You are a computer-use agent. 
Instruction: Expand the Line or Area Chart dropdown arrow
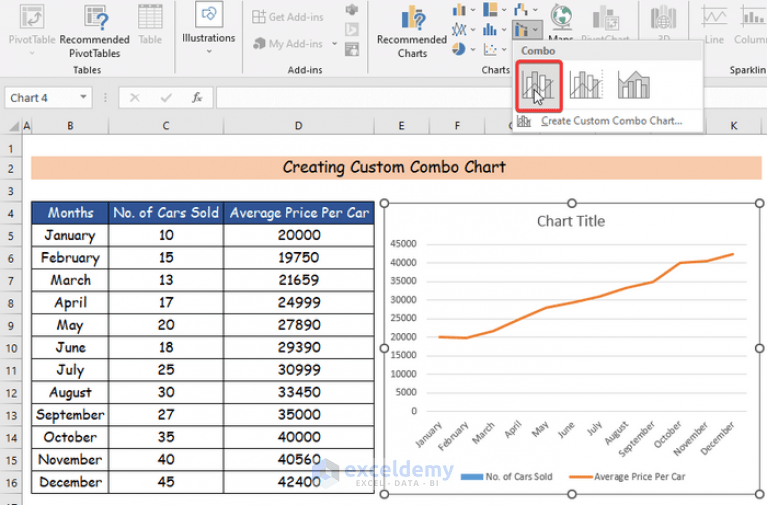[x=473, y=30]
